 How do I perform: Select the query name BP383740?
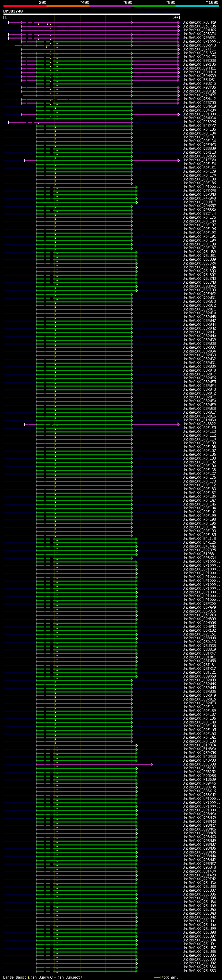(13, 11)
